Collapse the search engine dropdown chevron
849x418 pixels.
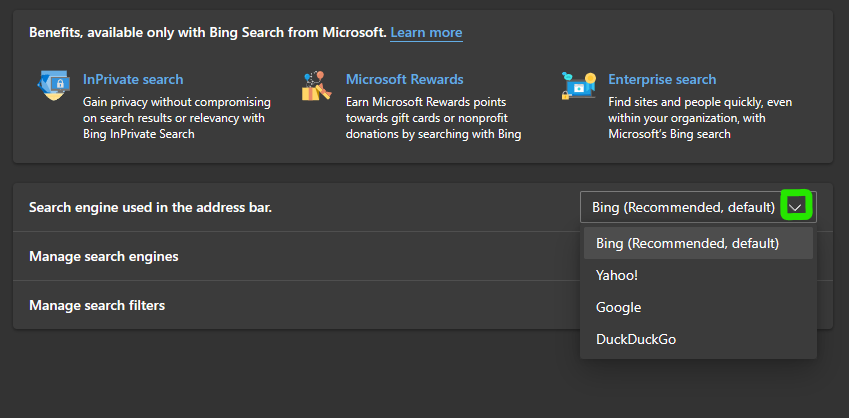pyautogui.click(x=796, y=207)
